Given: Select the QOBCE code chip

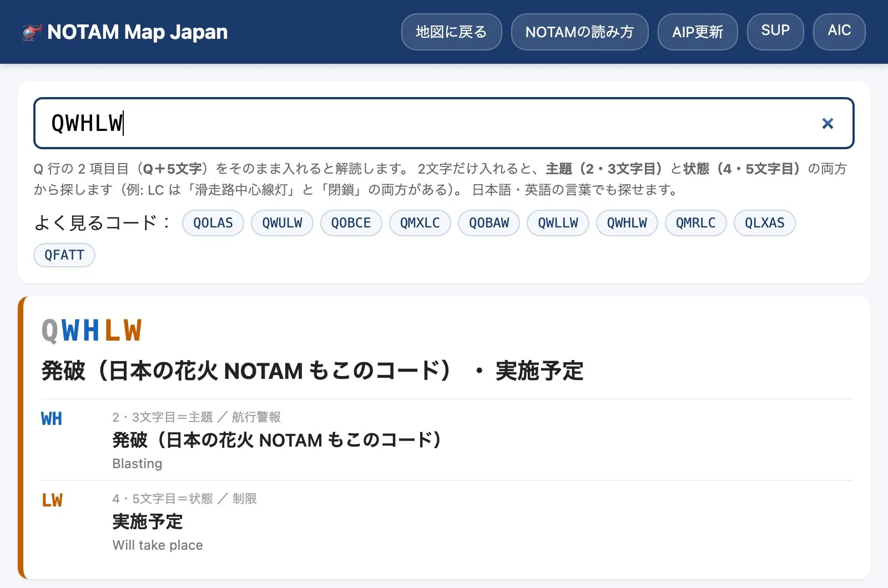Looking at the screenshot, I should tap(351, 223).
